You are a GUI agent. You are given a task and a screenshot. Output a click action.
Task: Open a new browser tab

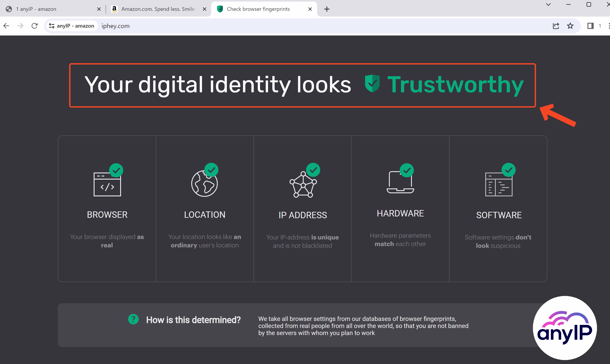coord(327,9)
